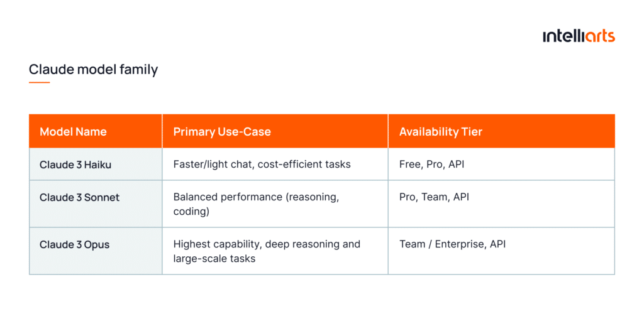Click the row border between Sonnet and Opus names

[x=96, y=227]
